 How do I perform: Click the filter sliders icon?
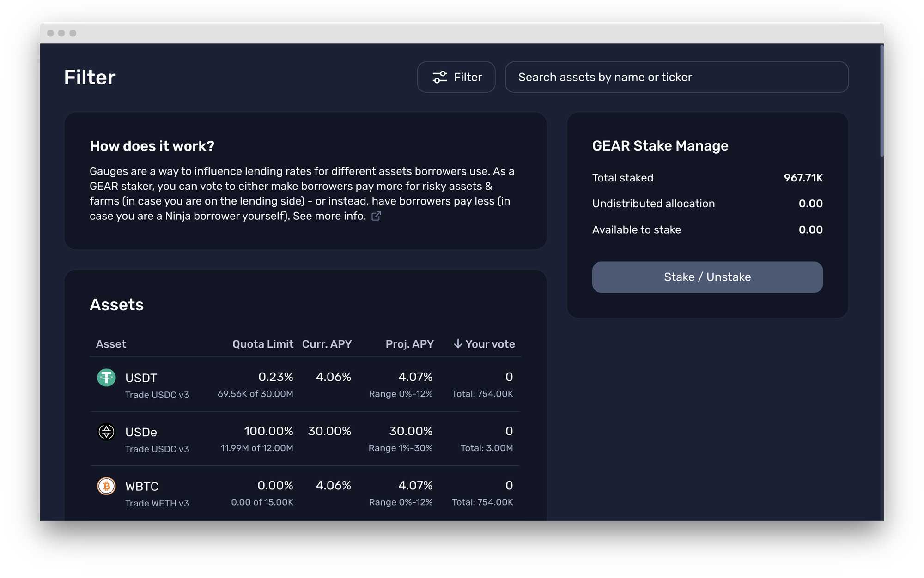pos(440,77)
